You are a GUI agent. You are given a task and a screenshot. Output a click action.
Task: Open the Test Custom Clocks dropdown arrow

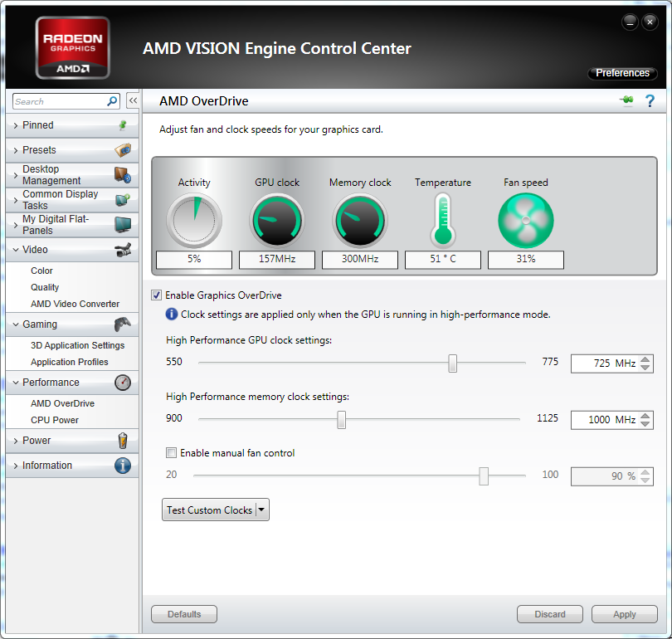(x=261, y=510)
